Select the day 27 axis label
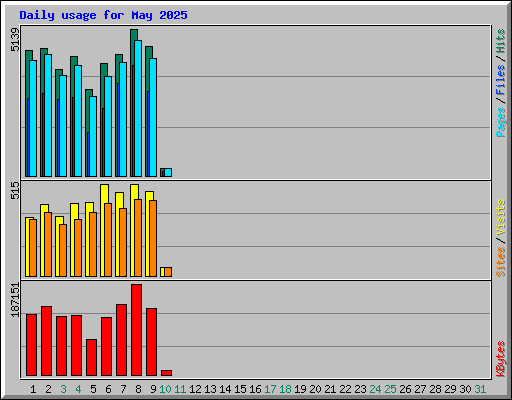 click(420, 389)
